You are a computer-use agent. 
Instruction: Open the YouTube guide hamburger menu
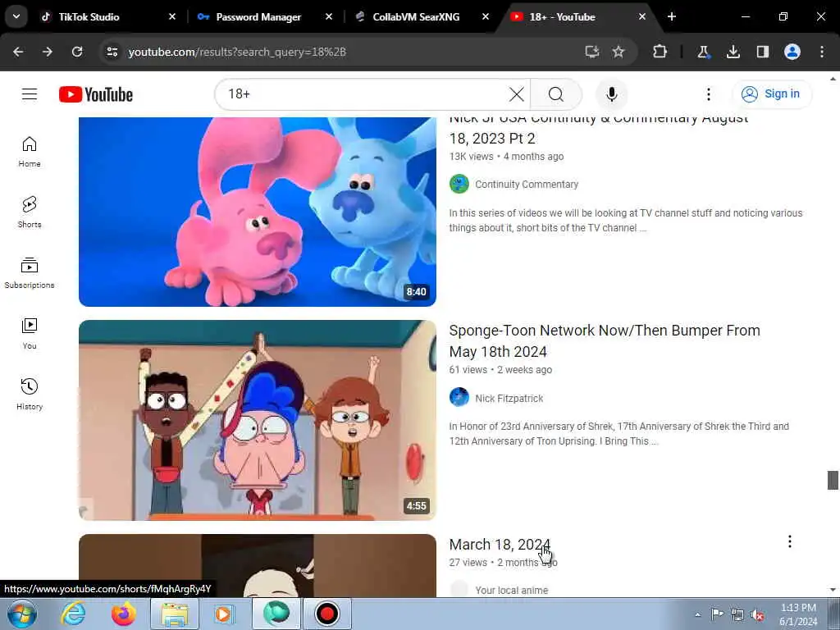click(x=30, y=94)
